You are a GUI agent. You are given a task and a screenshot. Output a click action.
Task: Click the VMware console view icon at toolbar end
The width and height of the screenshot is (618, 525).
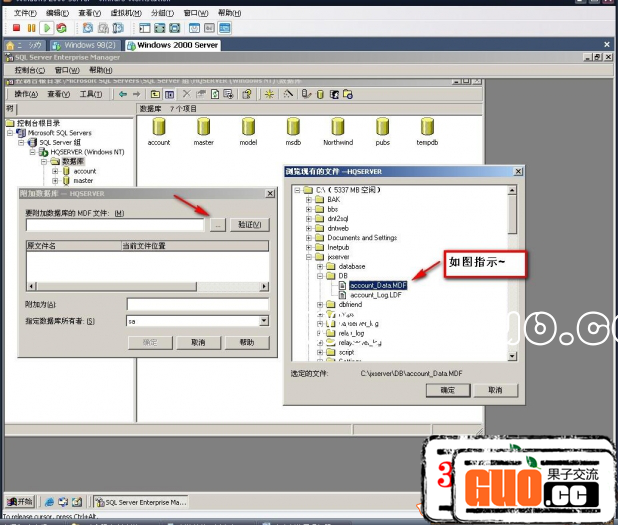tap(224, 28)
